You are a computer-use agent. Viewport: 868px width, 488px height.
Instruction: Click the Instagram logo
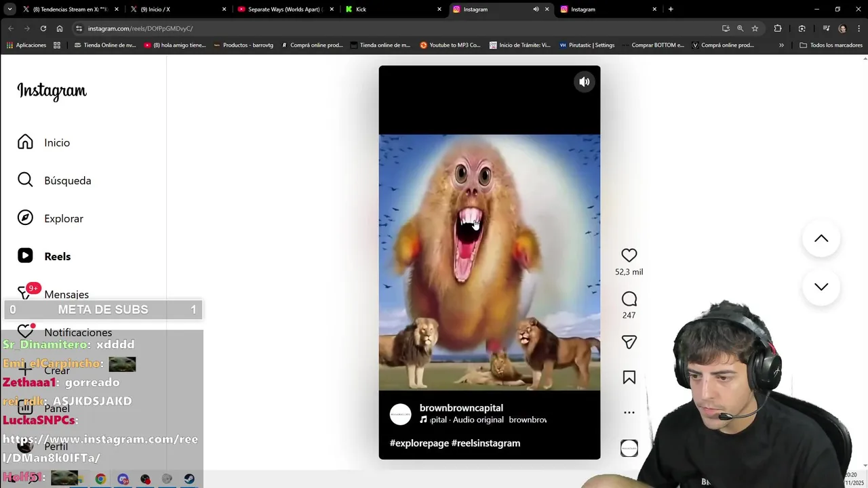click(52, 91)
